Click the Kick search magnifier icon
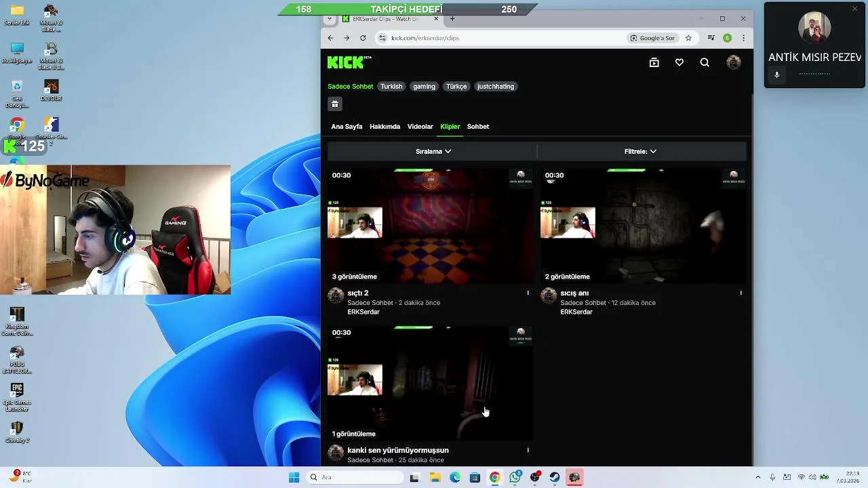This screenshot has width=868, height=488. pyautogui.click(x=705, y=62)
